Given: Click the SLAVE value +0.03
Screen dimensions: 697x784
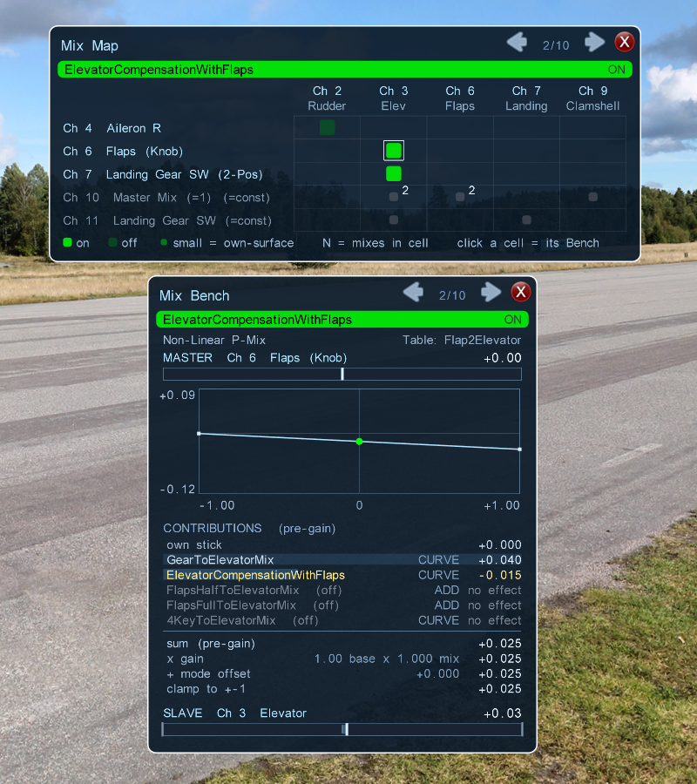Looking at the screenshot, I should click(503, 713).
